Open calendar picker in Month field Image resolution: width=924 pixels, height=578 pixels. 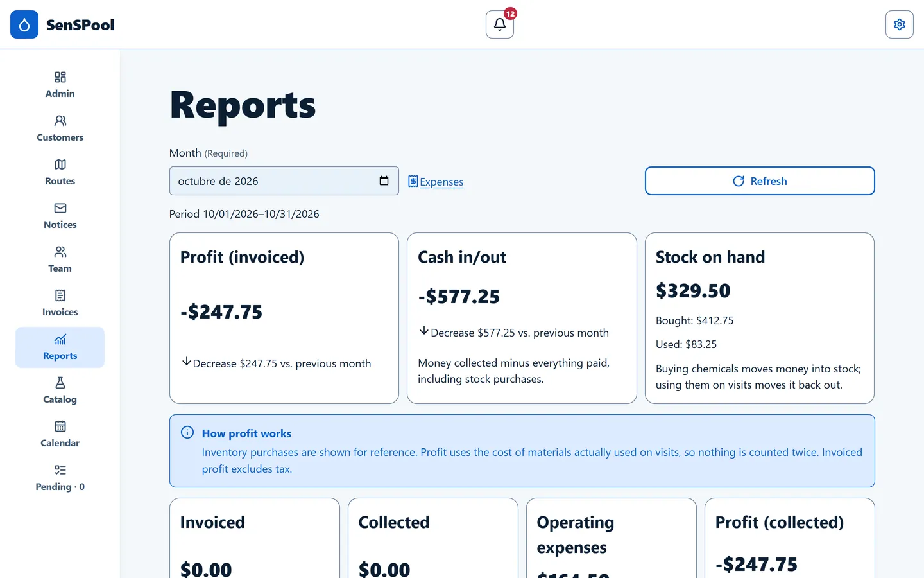(384, 180)
